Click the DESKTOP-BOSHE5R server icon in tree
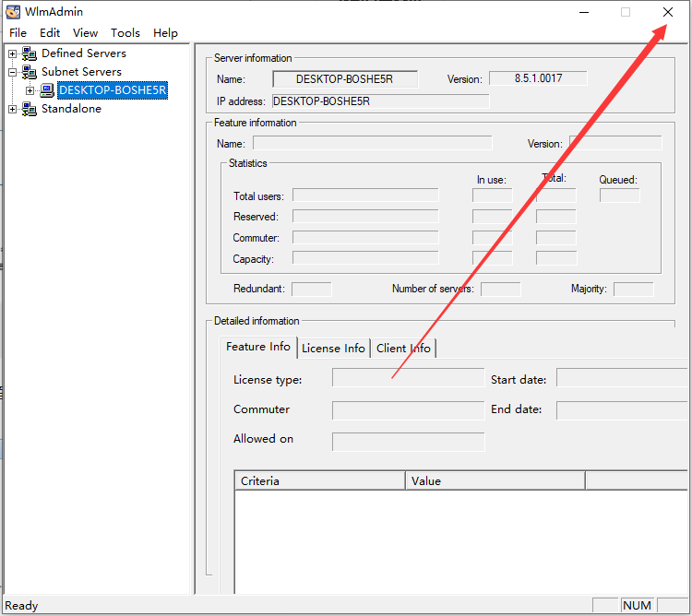The height and width of the screenshot is (616, 692). click(x=47, y=90)
